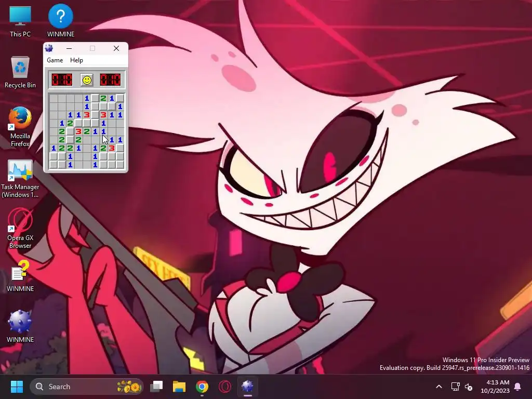
Task: Uncover the bottom-right corner minefield tile
Action: [120, 165]
